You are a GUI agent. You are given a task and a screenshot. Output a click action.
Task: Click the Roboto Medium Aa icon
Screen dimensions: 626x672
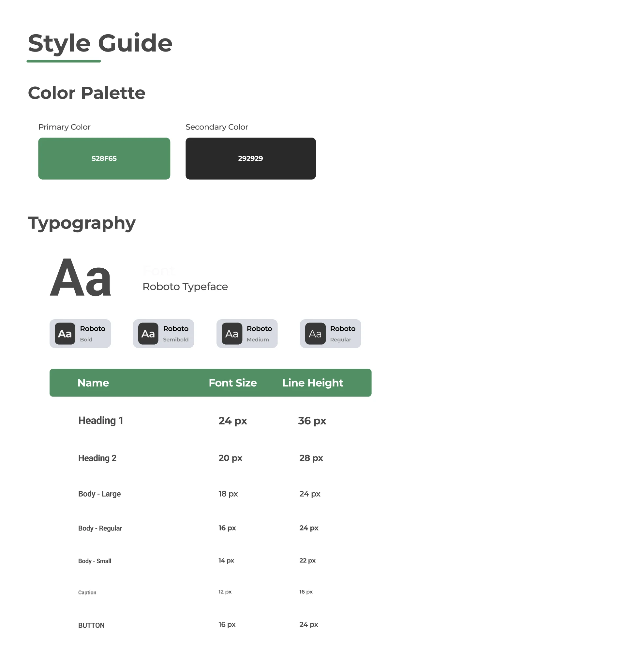tap(231, 333)
